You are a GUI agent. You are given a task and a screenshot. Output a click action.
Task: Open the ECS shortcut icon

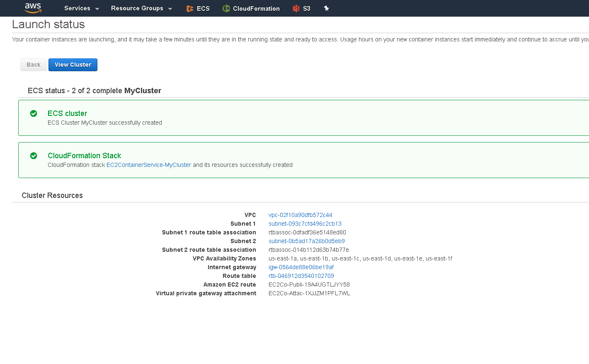[x=190, y=8]
